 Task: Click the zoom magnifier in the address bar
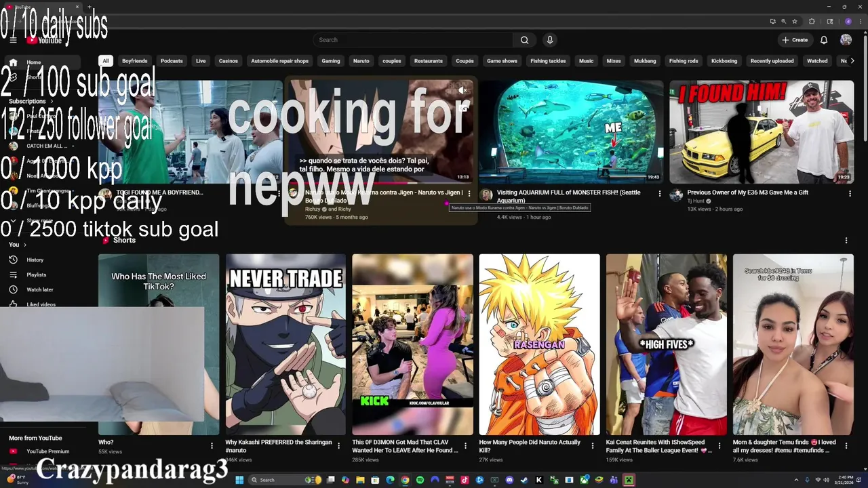(x=783, y=21)
